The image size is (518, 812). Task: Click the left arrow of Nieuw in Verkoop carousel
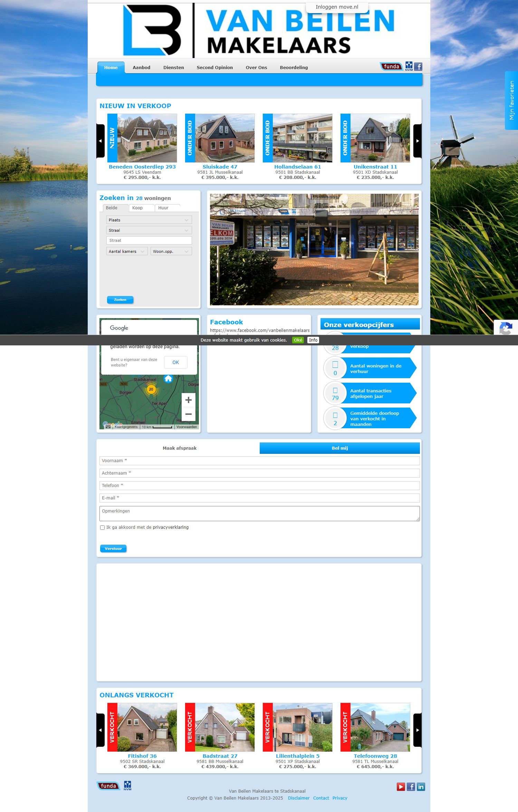pos(100,141)
